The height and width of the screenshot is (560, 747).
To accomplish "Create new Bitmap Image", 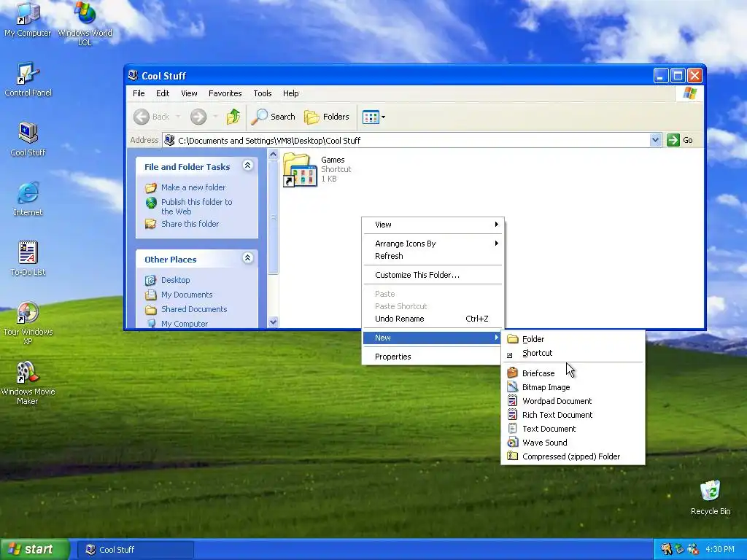I will pos(573,387).
